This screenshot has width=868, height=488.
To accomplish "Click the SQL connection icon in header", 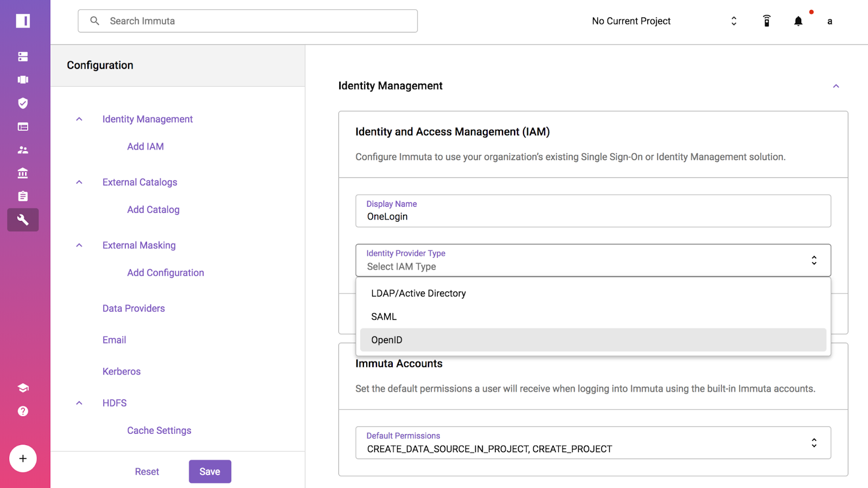I will [767, 21].
